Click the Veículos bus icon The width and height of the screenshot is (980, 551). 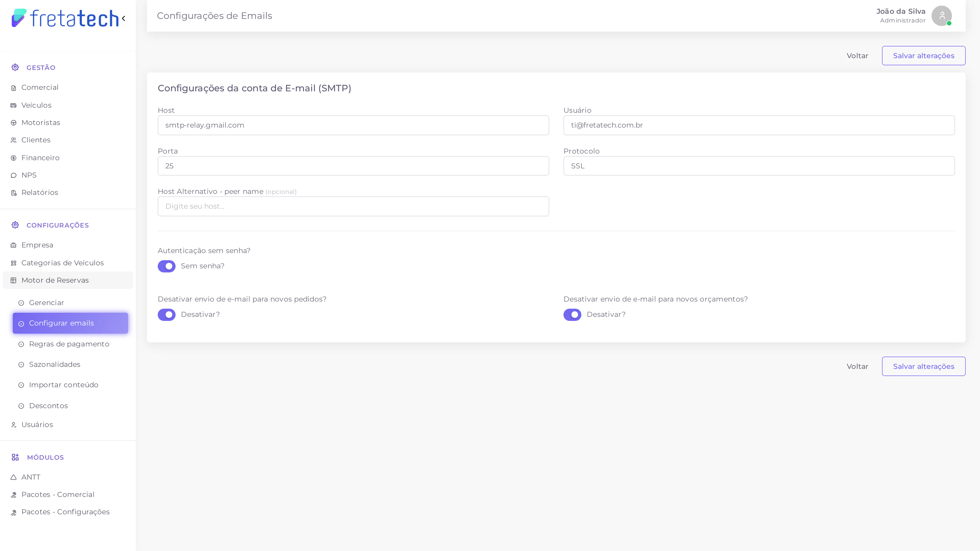pyautogui.click(x=14, y=105)
